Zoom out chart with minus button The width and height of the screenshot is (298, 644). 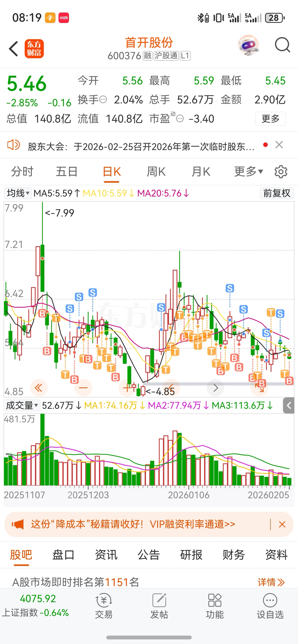83,388
